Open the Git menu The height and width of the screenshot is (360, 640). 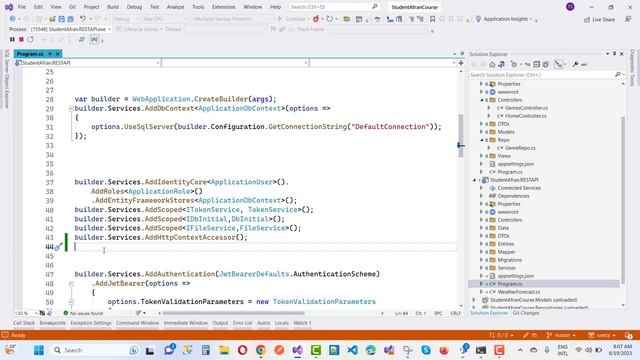72,7
